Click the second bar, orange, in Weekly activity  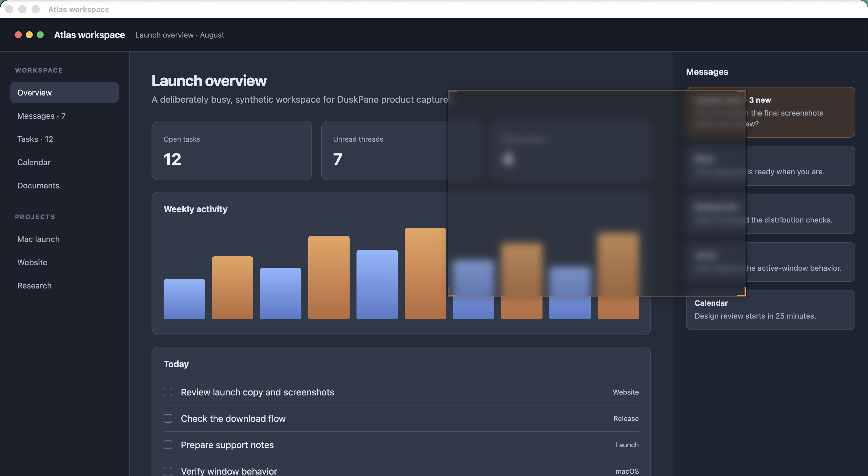click(x=232, y=288)
